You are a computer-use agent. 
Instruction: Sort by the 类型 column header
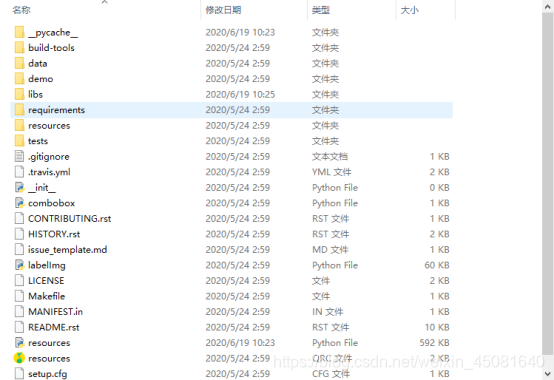click(321, 10)
